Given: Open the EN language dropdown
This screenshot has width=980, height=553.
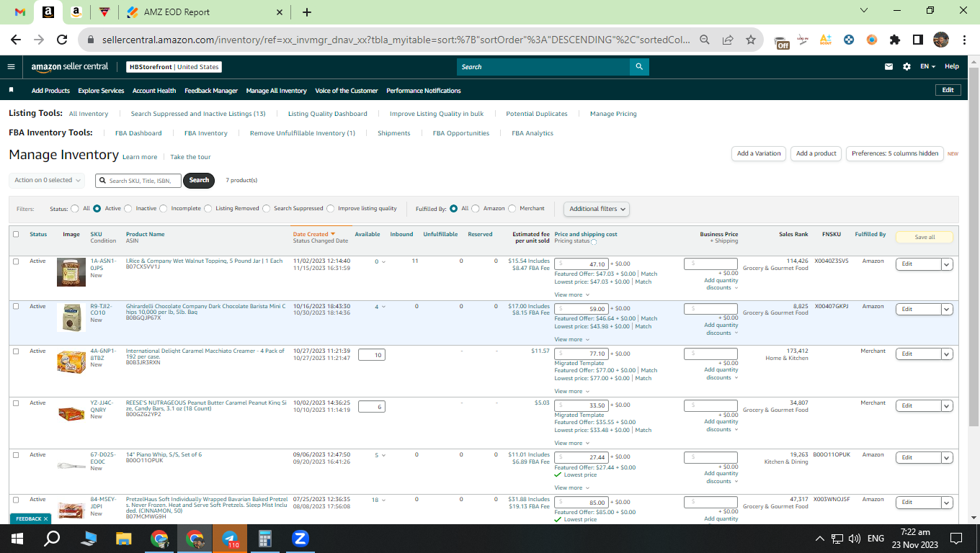Looking at the screenshot, I should click(x=927, y=67).
